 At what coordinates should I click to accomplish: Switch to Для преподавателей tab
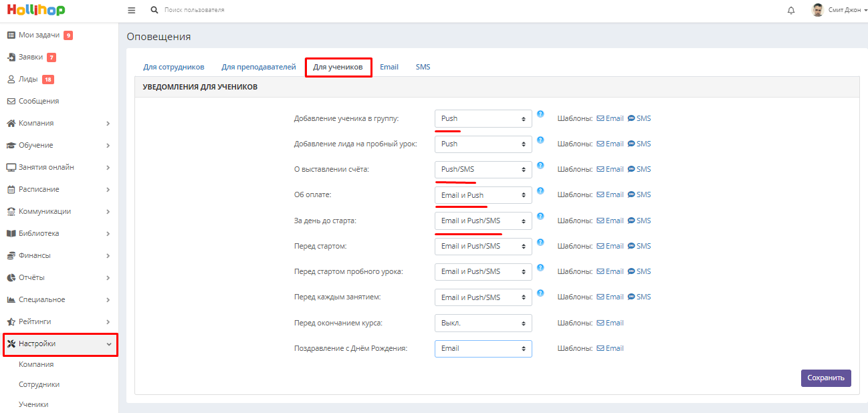tap(258, 67)
